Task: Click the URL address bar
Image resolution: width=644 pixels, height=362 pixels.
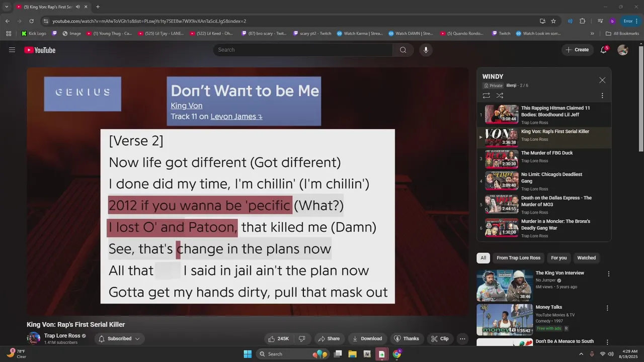Action: (x=292, y=21)
